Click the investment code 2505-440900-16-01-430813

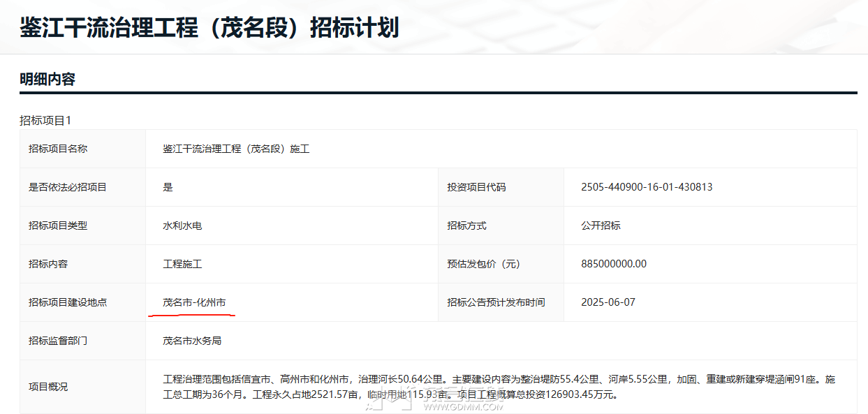[x=647, y=187]
